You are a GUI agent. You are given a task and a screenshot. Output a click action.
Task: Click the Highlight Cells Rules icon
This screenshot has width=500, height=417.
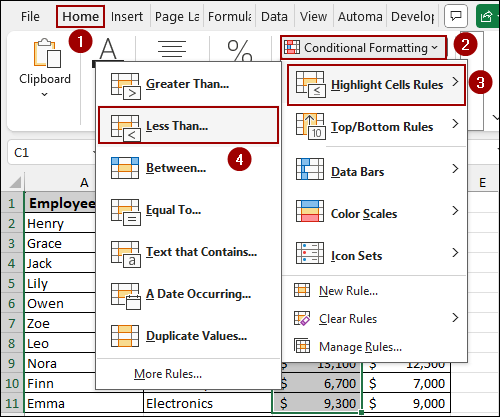(x=310, y=84)
